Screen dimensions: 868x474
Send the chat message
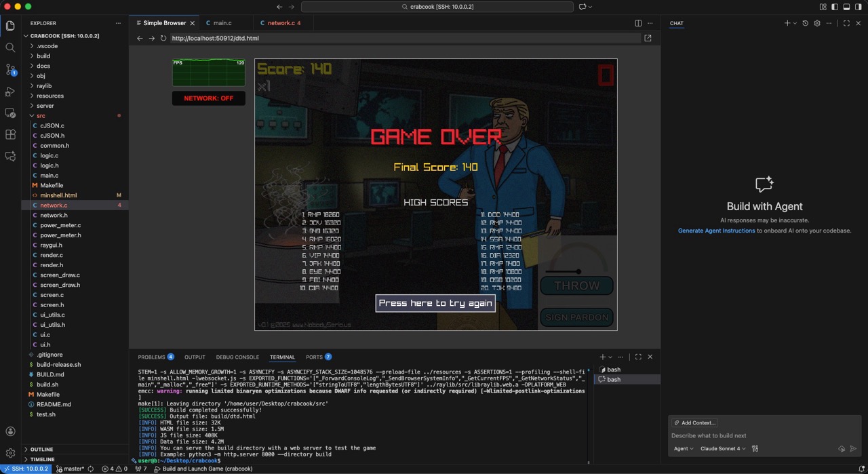tap(853, 448)
